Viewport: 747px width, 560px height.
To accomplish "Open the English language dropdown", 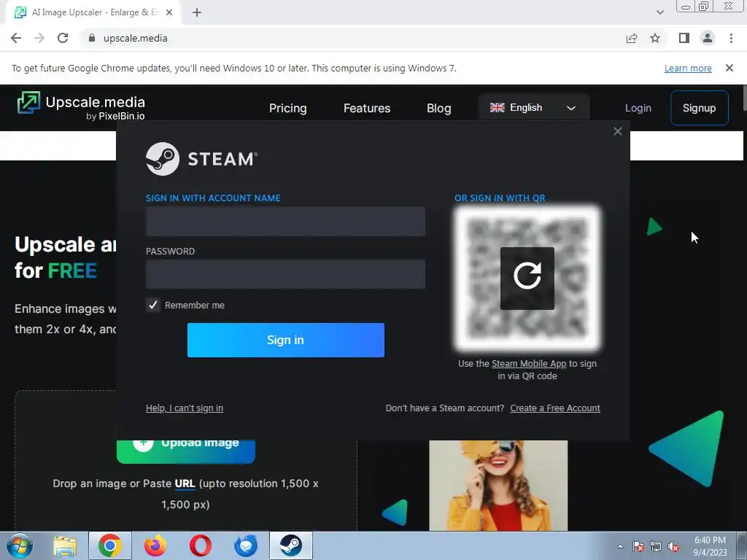I will point(534,108).
